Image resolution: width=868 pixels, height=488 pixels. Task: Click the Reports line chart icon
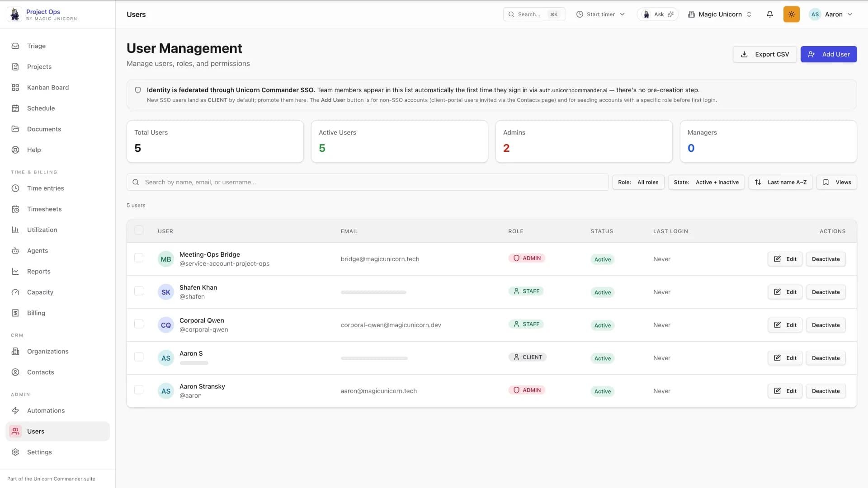(15, 272)
